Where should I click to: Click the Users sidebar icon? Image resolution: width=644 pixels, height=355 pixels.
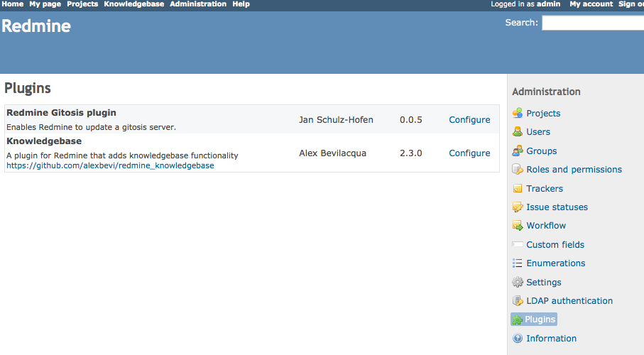click(x=518, y=132)
